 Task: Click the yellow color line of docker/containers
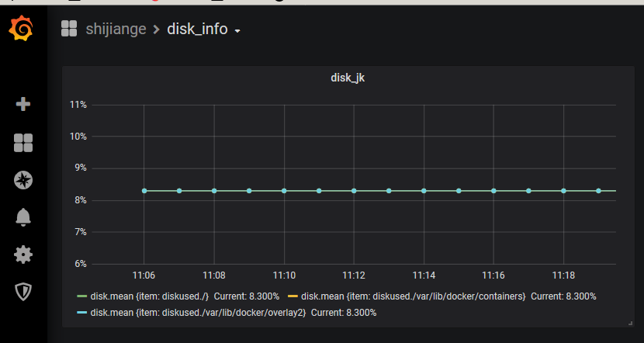click(x=293, y=296)
